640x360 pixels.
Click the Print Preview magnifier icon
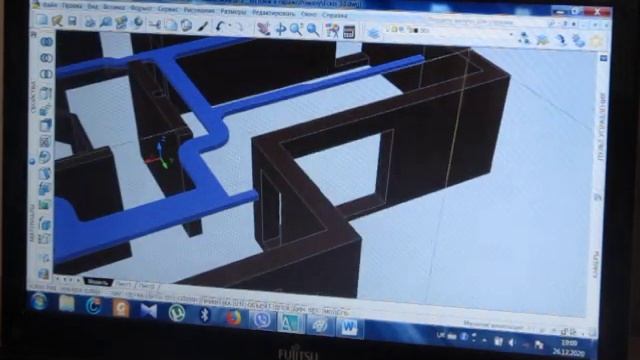tap(105, 23)
